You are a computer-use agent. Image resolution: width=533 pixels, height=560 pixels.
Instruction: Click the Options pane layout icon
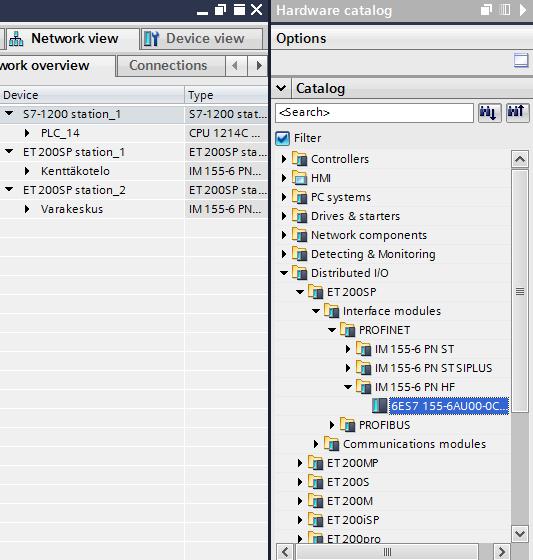click(x=521, y=60)
